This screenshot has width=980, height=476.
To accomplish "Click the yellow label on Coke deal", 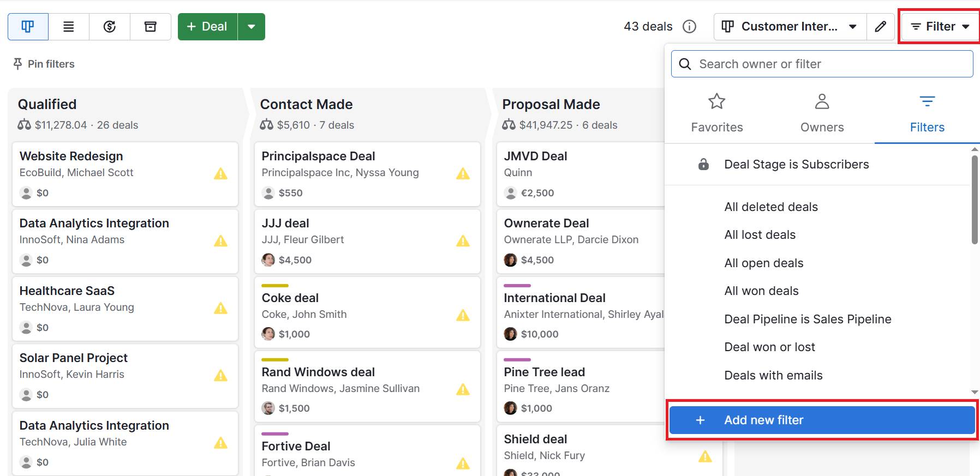I will (x=275, y=286).
